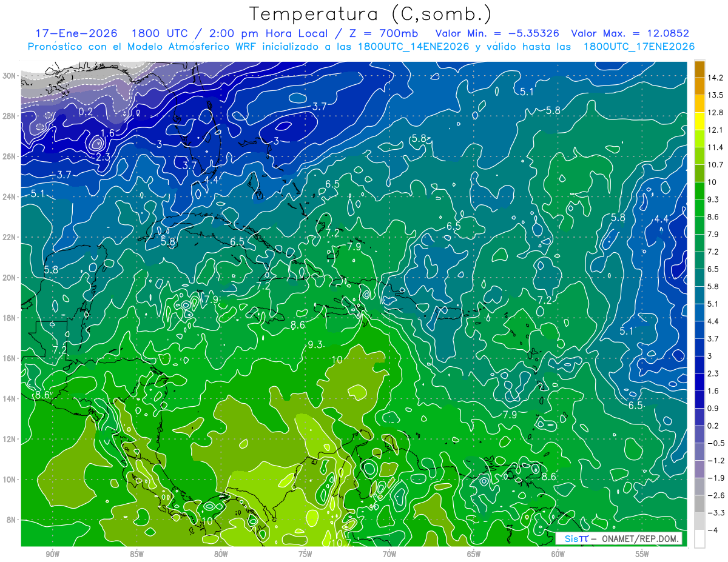
Task: Click the 26N latitude axis label
Action: [9, 156]
